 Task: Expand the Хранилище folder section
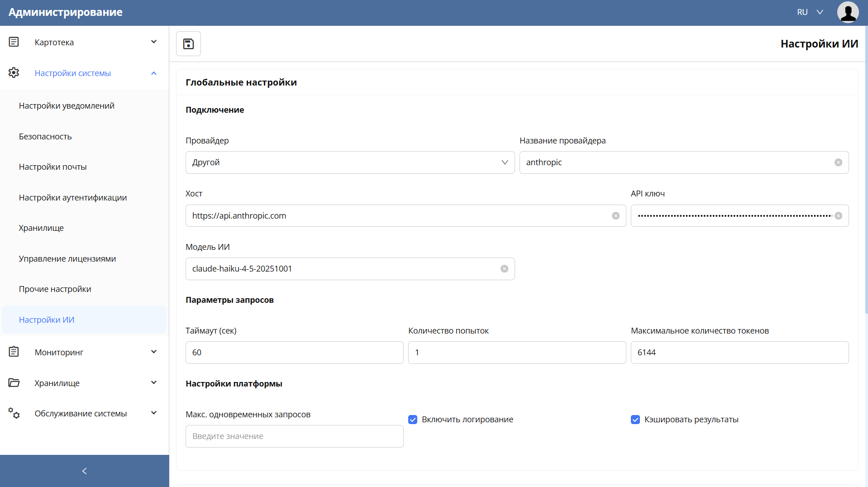[84, 383]
